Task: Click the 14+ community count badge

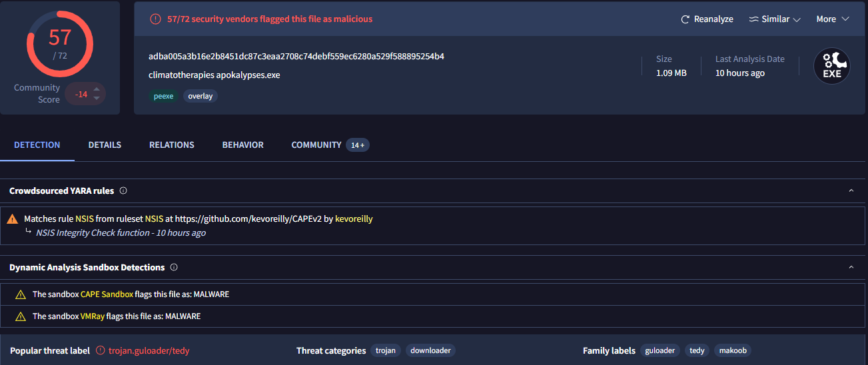Action: [358, 145]
